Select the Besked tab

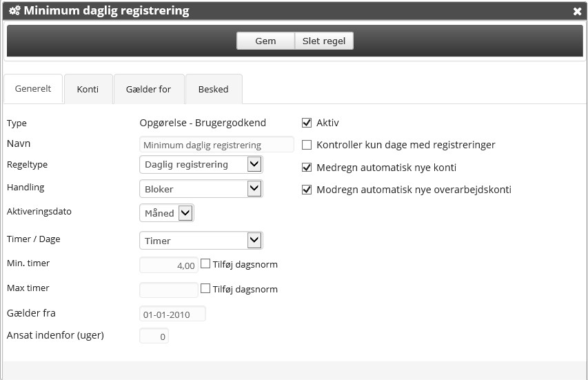213,89
